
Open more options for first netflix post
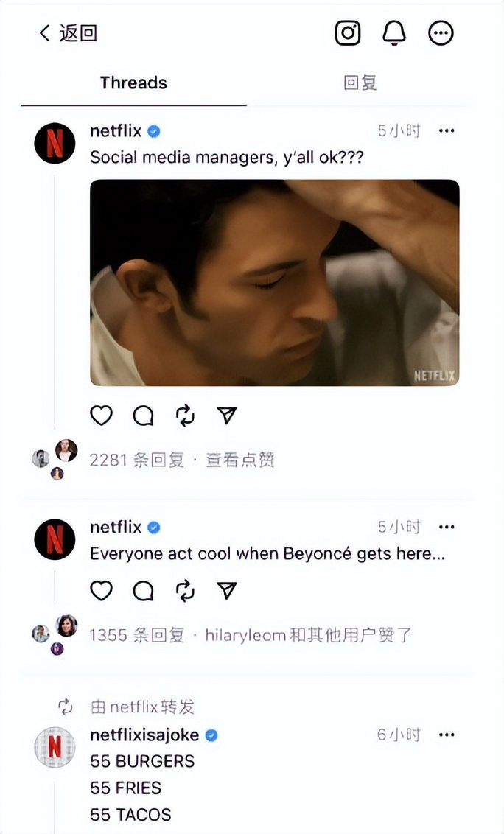coord(447,131)
